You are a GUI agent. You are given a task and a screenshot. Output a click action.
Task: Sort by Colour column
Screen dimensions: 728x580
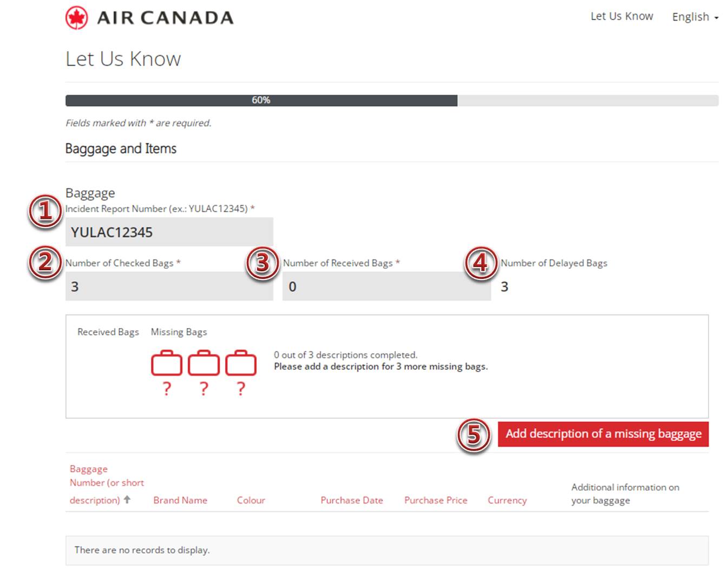(251, 500)
